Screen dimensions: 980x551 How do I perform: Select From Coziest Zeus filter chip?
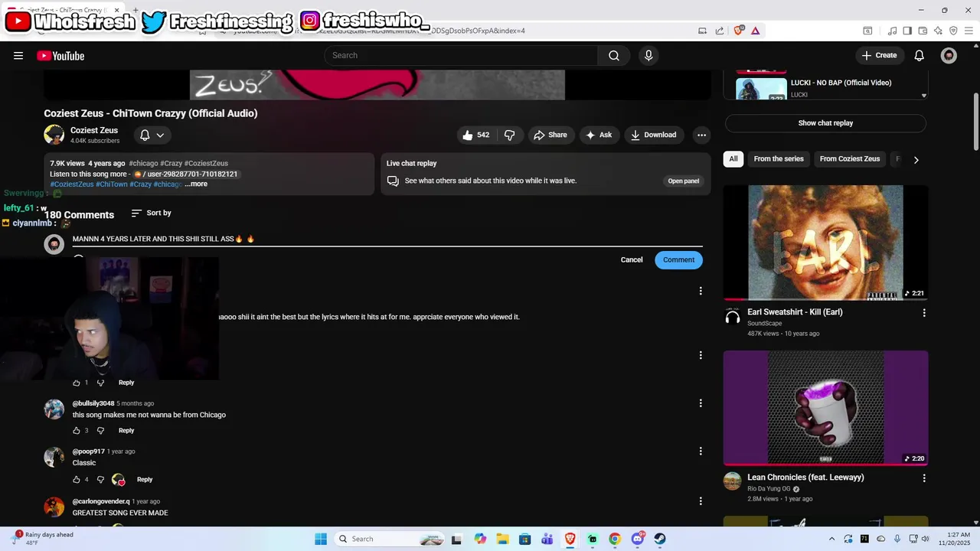tap(850, 159)
